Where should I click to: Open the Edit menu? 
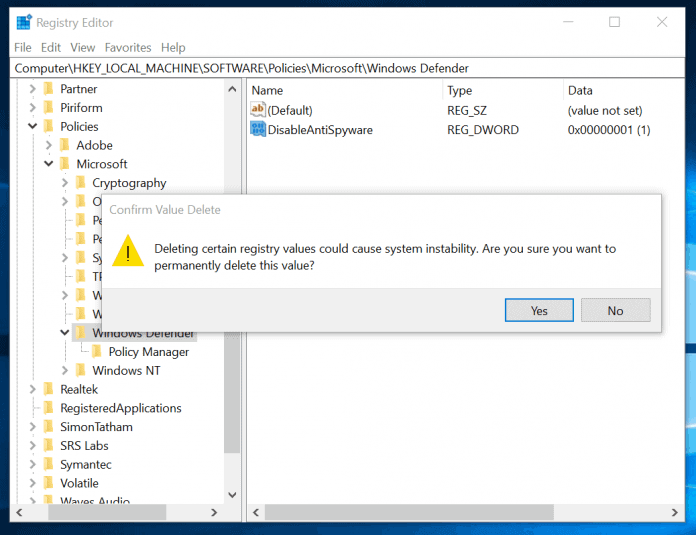click(51, 47)
